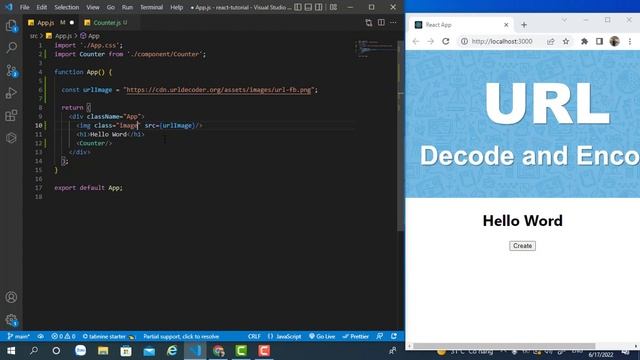Click the image URL string in the code
This screenshot has height=360, width=640.
click(220, 90)
